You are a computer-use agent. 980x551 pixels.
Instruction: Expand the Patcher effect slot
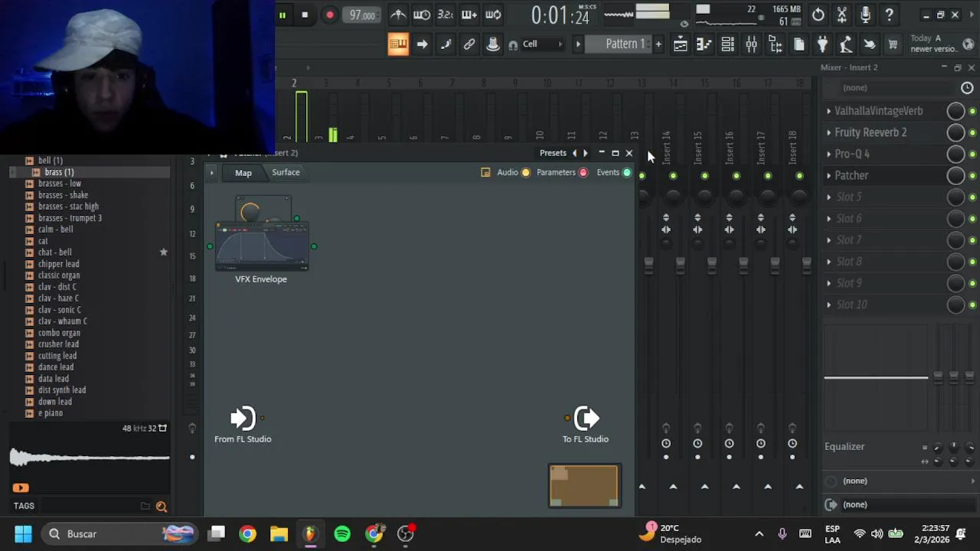click(828, 175)
